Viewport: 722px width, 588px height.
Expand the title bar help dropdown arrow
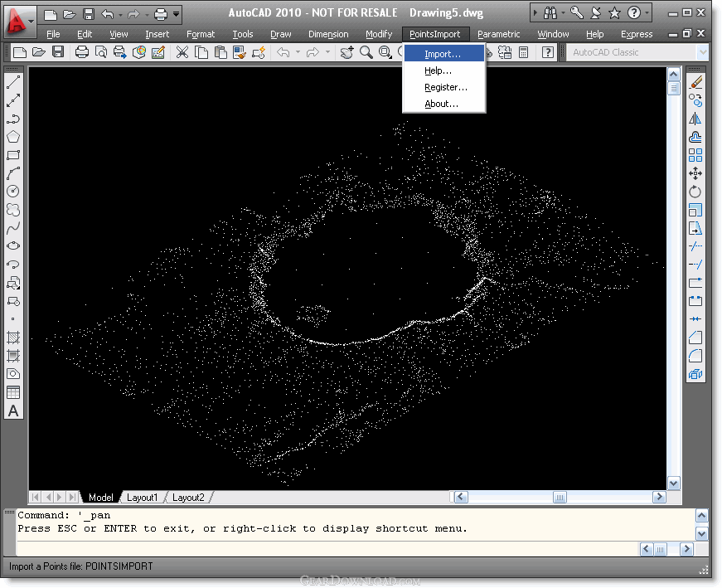(x=647, y=13)
